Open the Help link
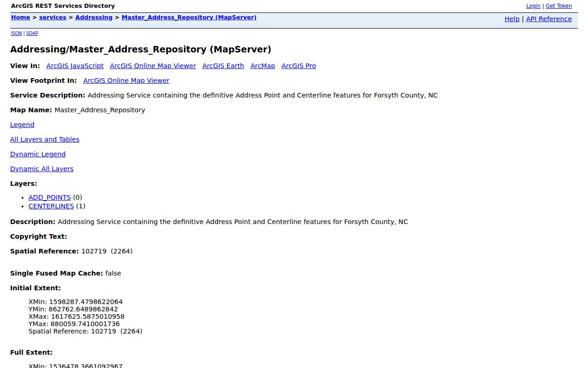The height and width of the screenshot is (368, 588). tap(512, 19)
